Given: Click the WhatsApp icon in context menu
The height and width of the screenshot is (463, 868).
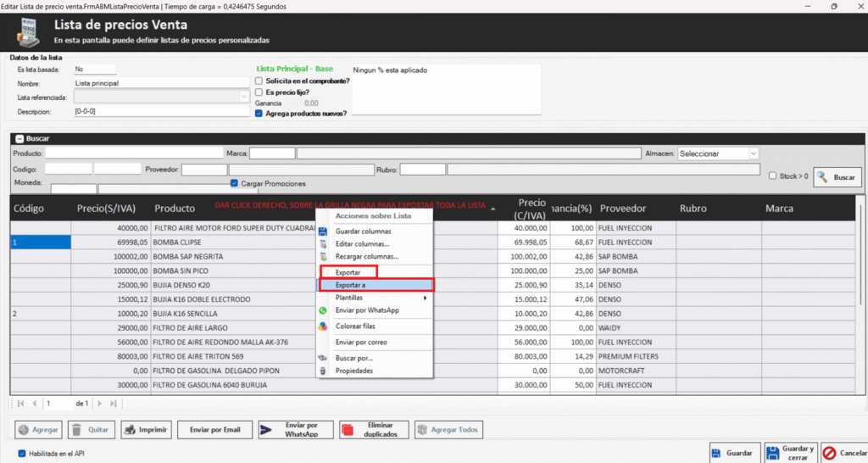Looking at the screenshot, I should 322,310.
